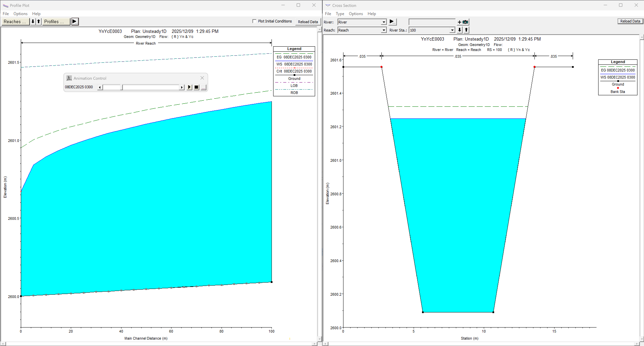Click Station (m) axis label
This screenshot has width=644, height=346.
pos(469,338)
